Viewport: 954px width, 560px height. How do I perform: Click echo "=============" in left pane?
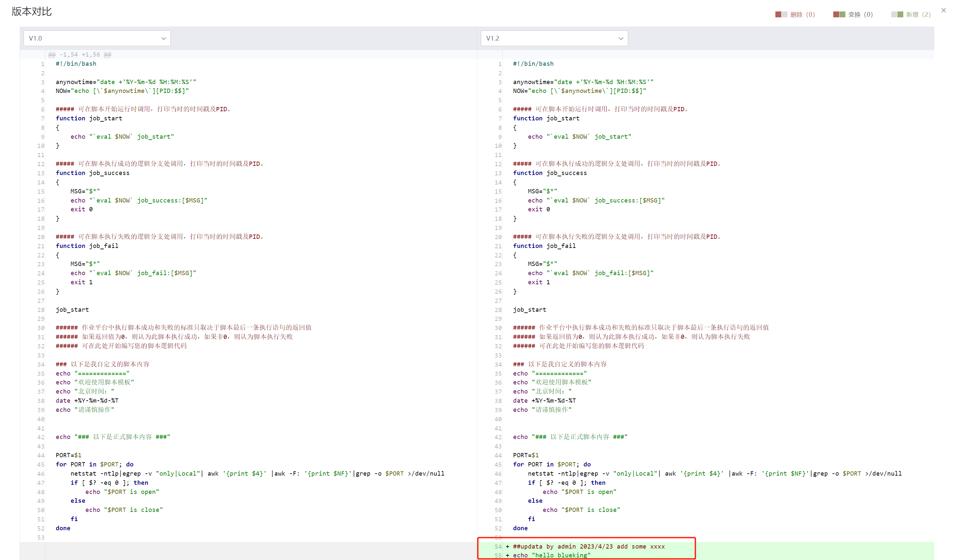pyautogui.click(x=92, y=373)
